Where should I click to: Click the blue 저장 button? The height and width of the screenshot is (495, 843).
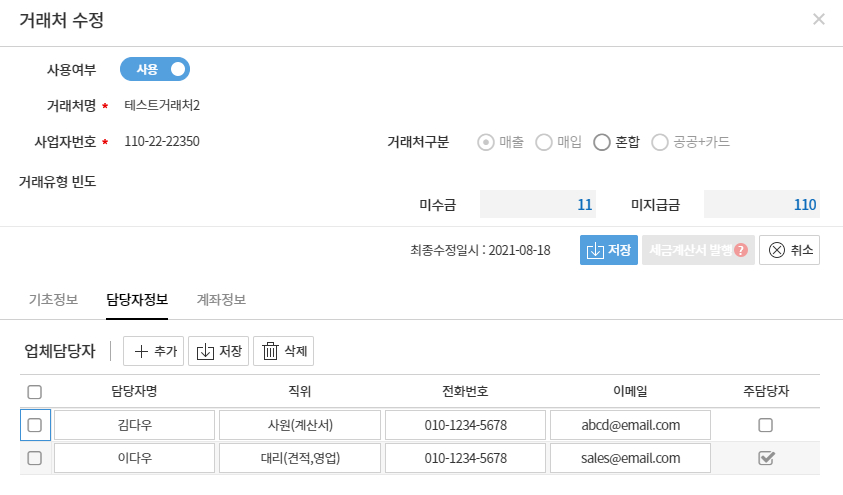[x=609, y=250]
